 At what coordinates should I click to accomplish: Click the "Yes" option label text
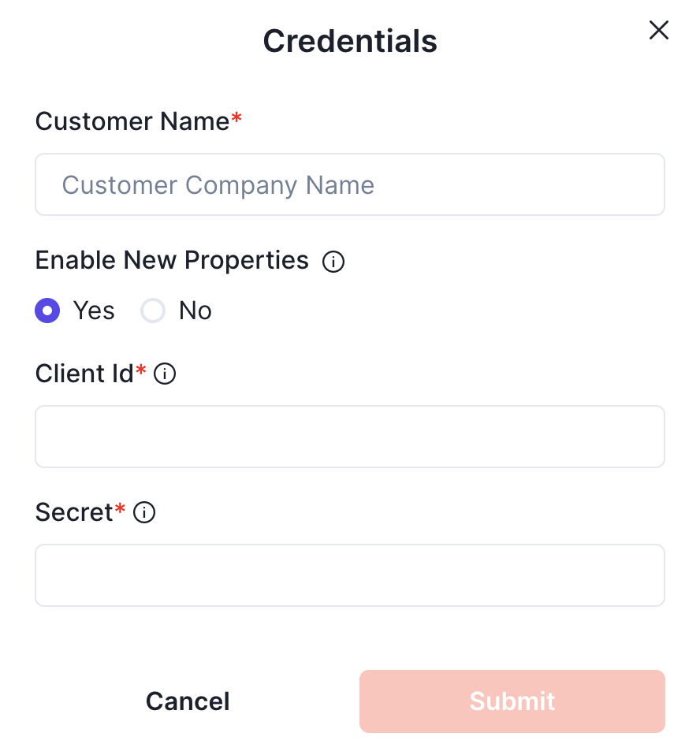(x=94, y=311)
